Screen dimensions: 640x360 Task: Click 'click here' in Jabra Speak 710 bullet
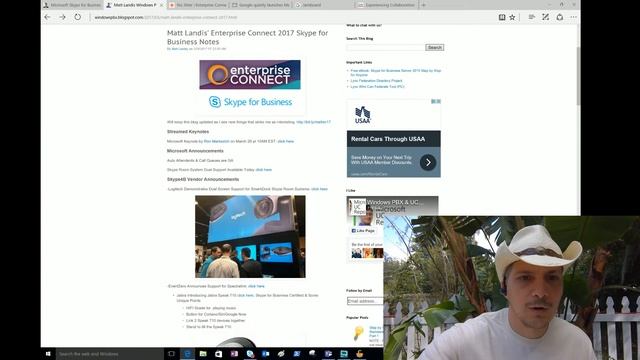coord(245,295)
